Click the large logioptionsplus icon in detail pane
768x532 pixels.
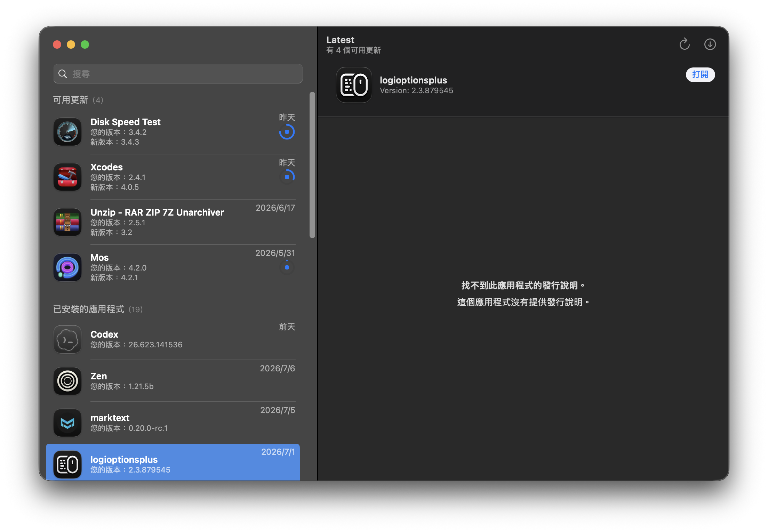tap(354, 85)
